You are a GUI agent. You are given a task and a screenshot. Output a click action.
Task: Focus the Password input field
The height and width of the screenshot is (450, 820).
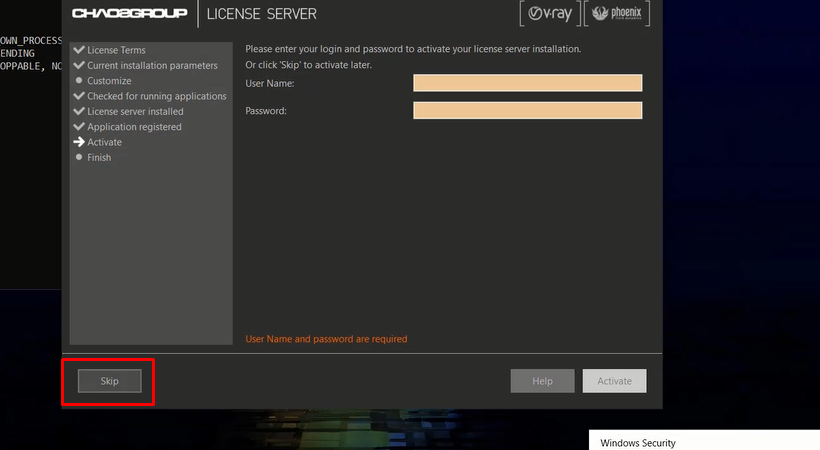[x=527, y=110]
